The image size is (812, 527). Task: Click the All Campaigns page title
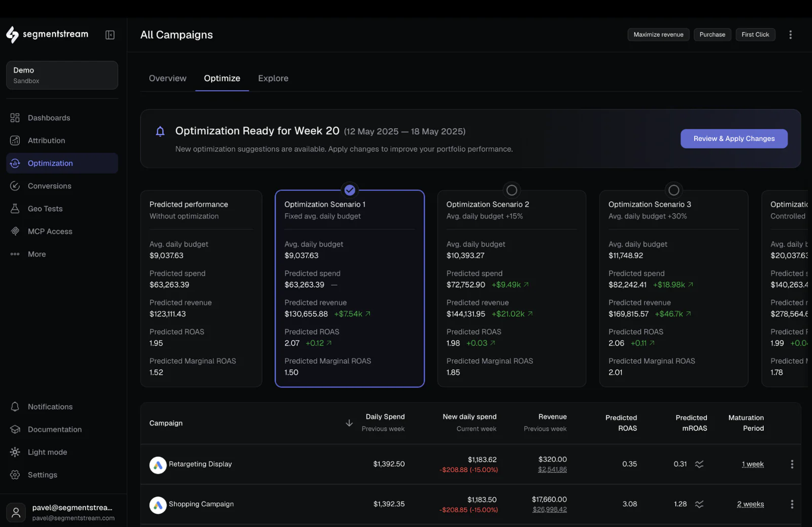(177, 35)
